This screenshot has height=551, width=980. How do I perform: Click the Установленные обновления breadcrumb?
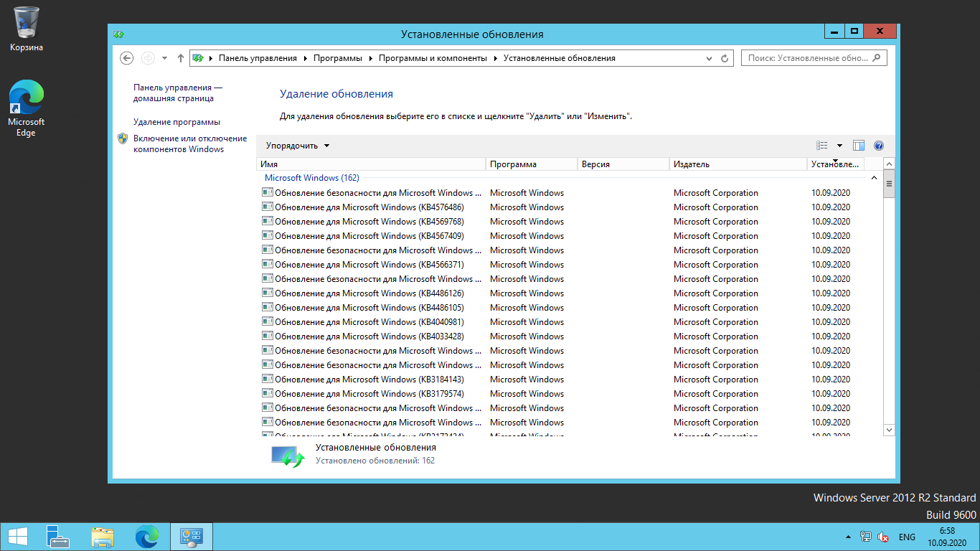(x=560, y=58)
